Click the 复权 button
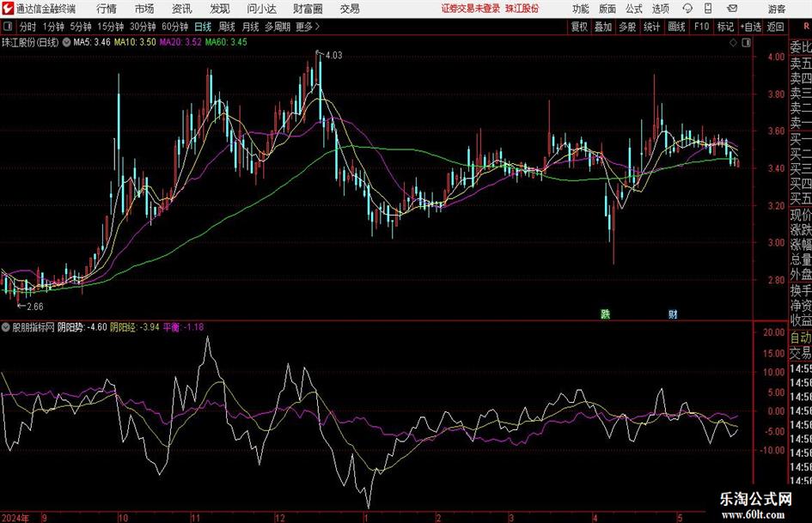812x523 pixels. [x=579, y=27]
